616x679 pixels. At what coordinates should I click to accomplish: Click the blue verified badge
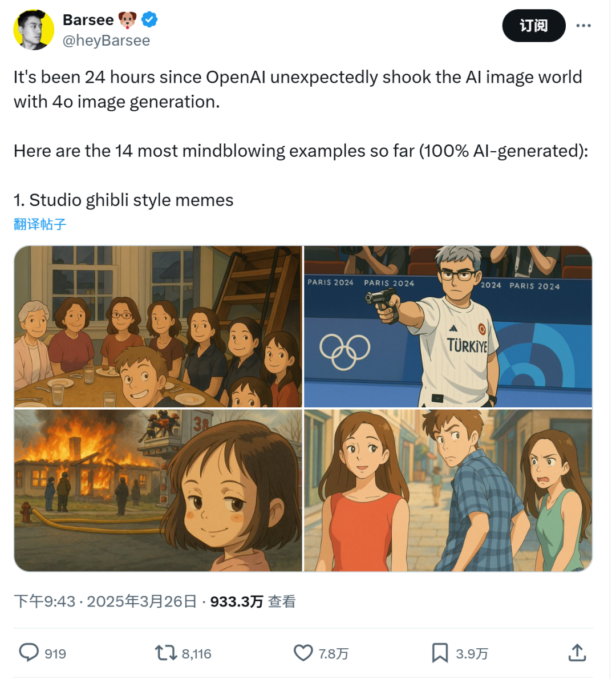[x=149, y=19]
